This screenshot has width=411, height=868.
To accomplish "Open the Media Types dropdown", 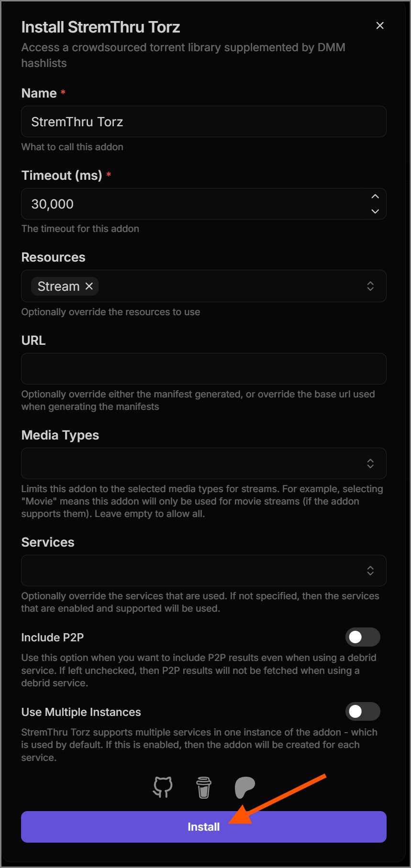I will (x=204, y=463).
